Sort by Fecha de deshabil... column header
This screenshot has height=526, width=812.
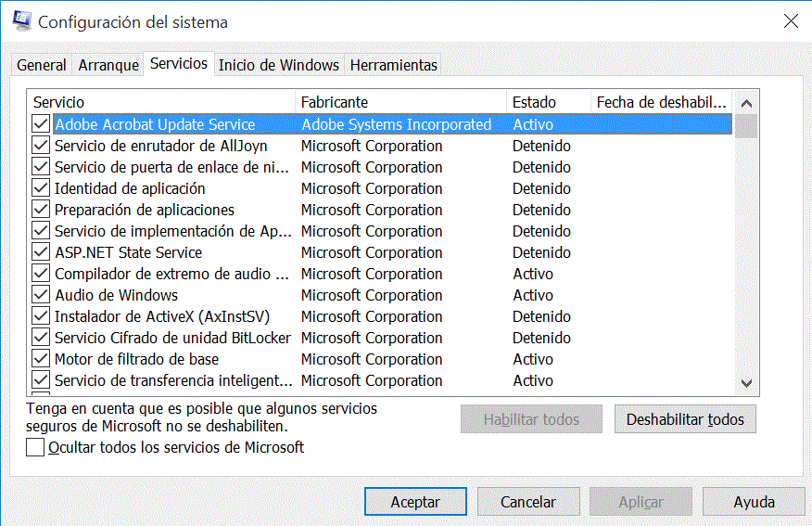click(x=661, y=102)
